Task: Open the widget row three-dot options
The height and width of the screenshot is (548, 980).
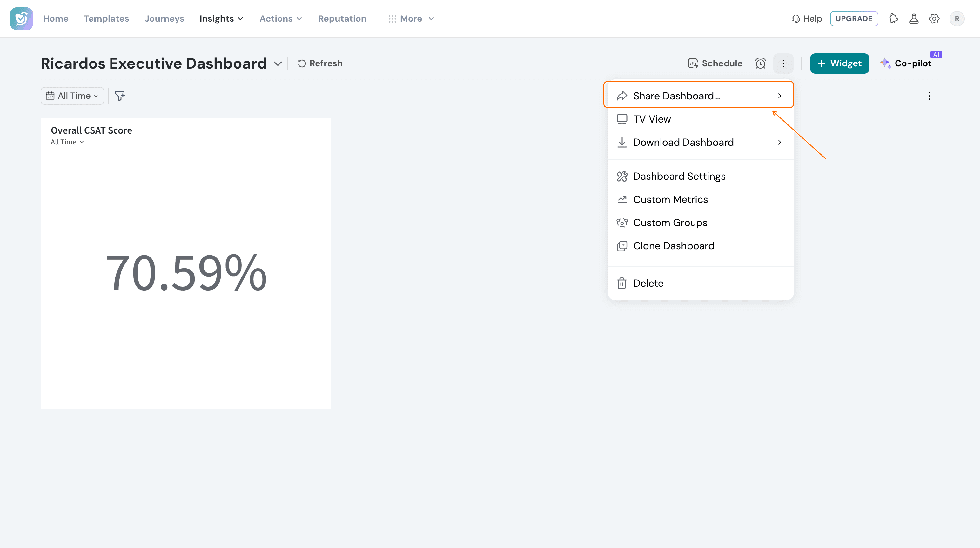Action: [929, 96]
